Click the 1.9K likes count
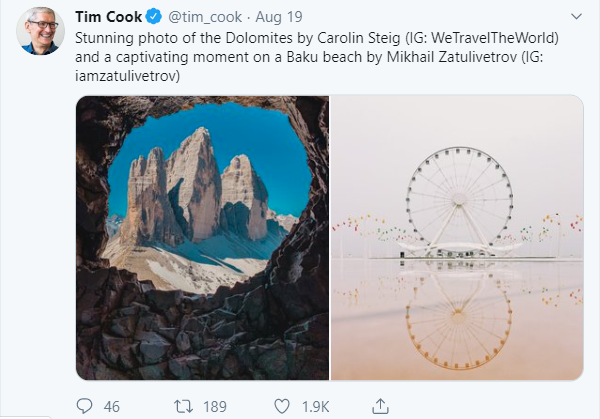Image resolution: width=600 pixels, height=419 pixels. tap(316, 407)
